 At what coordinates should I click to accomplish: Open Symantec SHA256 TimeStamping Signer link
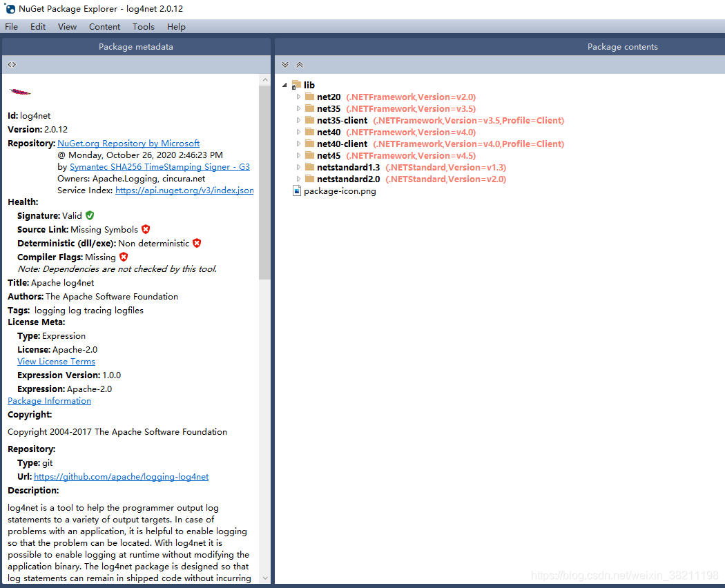tap(159, 167)
